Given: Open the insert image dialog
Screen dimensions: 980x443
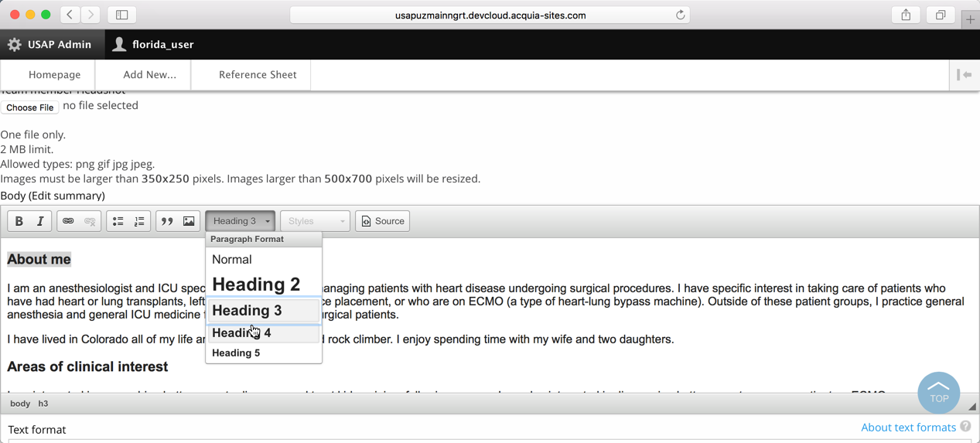Looking at the screenshot, I should click(189, 221).
